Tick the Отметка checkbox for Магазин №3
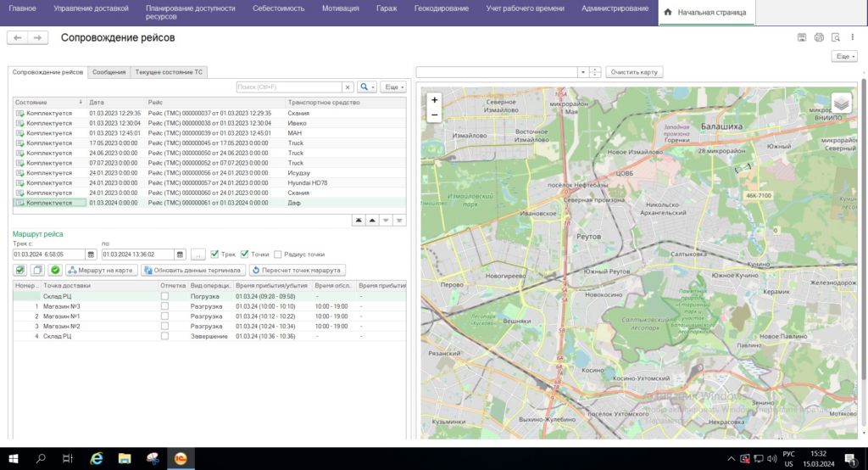This screenshot has width=868, height=470. [x=164, y=306]
